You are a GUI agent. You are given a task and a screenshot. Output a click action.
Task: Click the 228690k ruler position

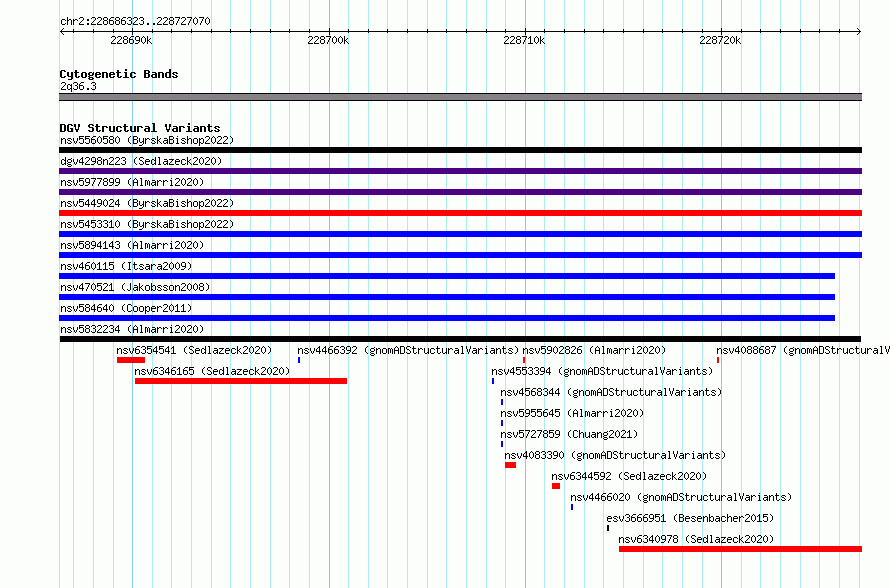[x=131, y=40]
